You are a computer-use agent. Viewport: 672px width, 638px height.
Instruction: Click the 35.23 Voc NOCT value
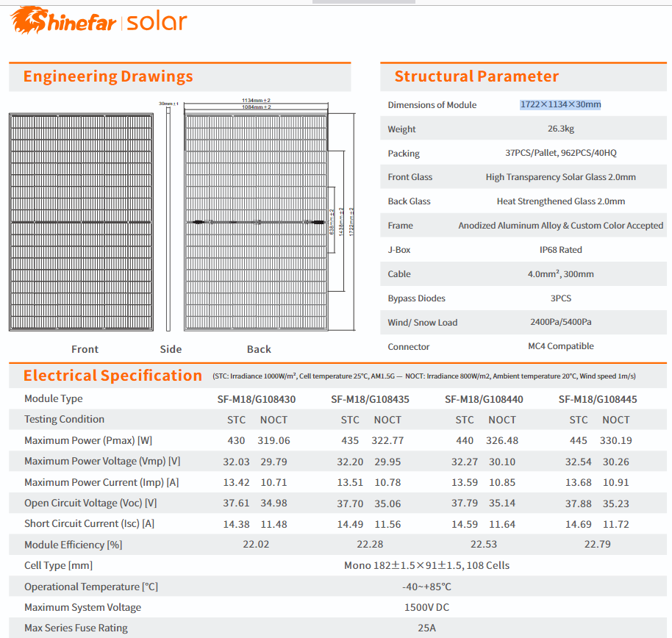point(616,503)
